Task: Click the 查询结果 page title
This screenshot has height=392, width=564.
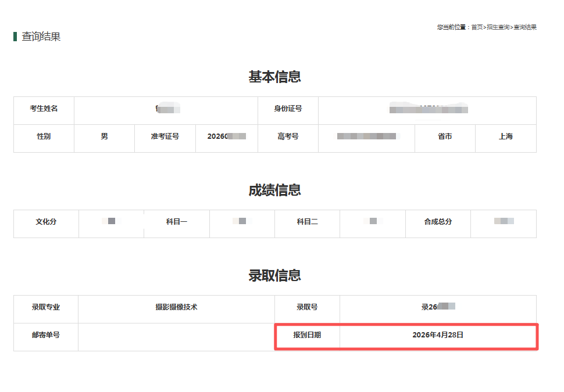Action: tap(41, 37)
